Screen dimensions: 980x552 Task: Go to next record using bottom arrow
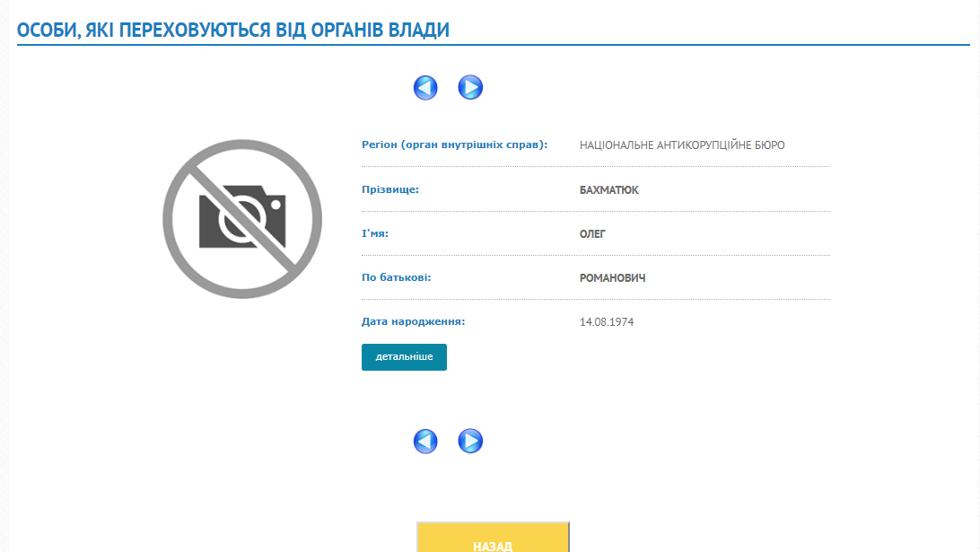coord(470,441)
